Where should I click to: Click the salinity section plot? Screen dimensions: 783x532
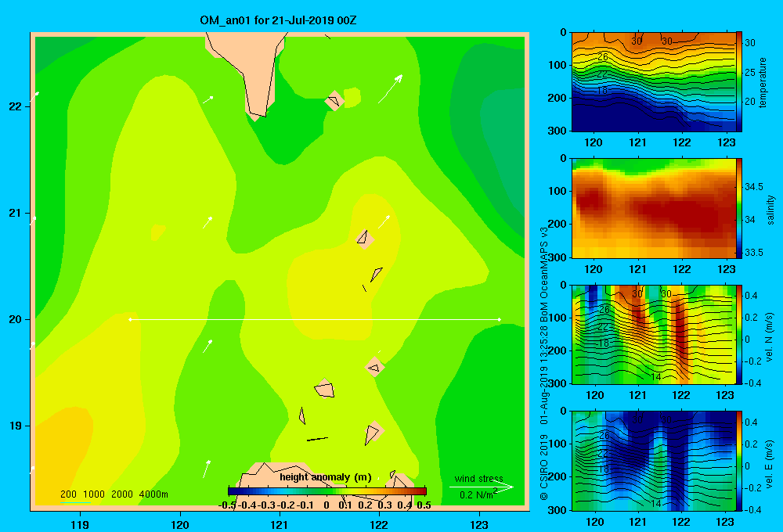point(654,208)
